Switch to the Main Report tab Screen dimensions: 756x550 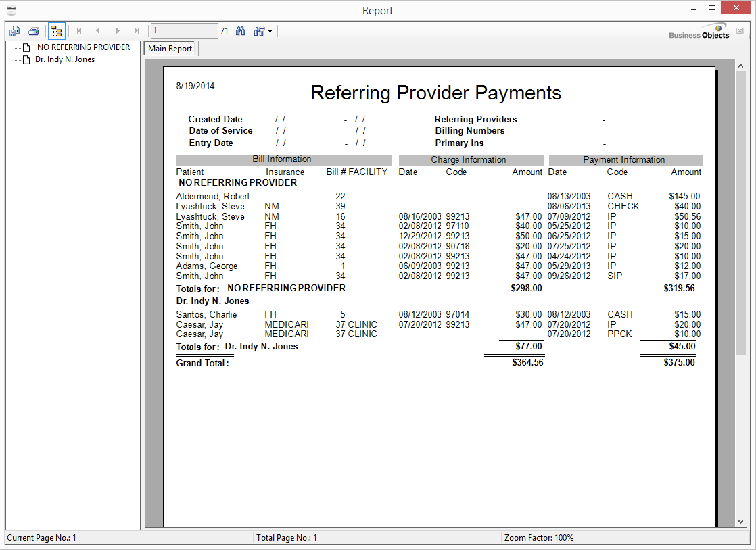(x=170, y=49)
